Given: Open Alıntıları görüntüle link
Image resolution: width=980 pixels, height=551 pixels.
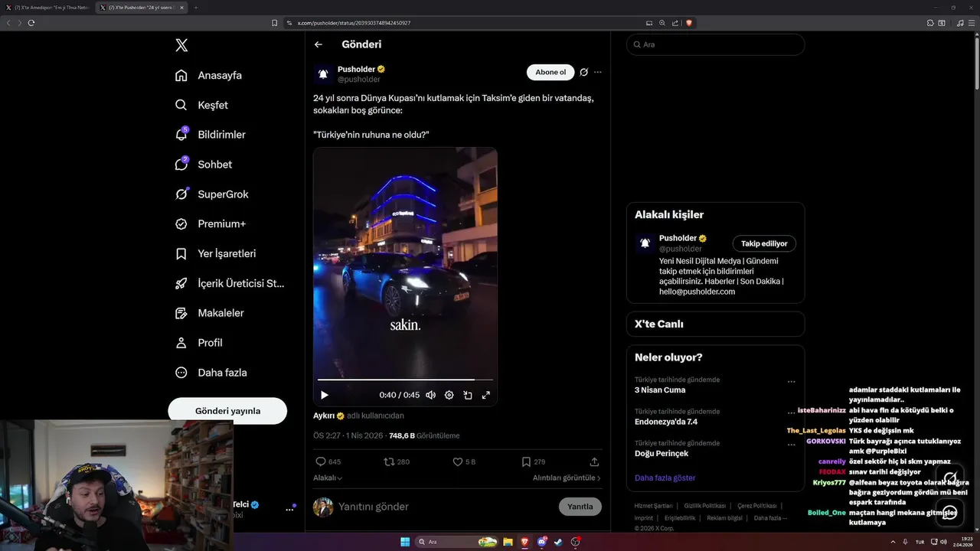Looking at the screenshot, I should tap(567, 478).
